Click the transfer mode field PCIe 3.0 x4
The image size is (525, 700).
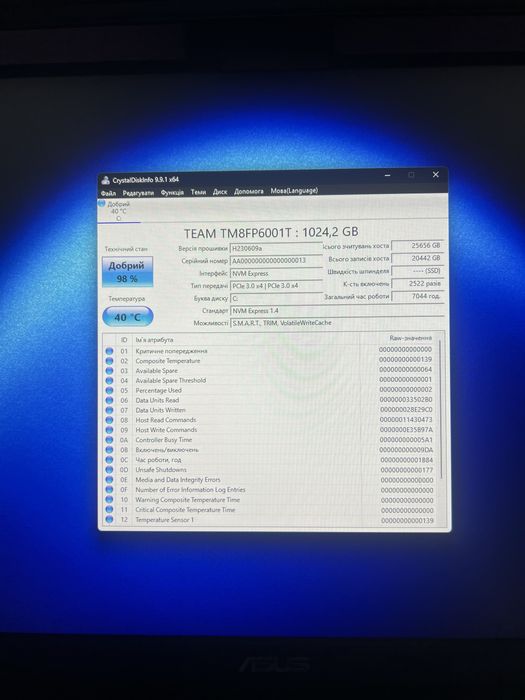276,286
